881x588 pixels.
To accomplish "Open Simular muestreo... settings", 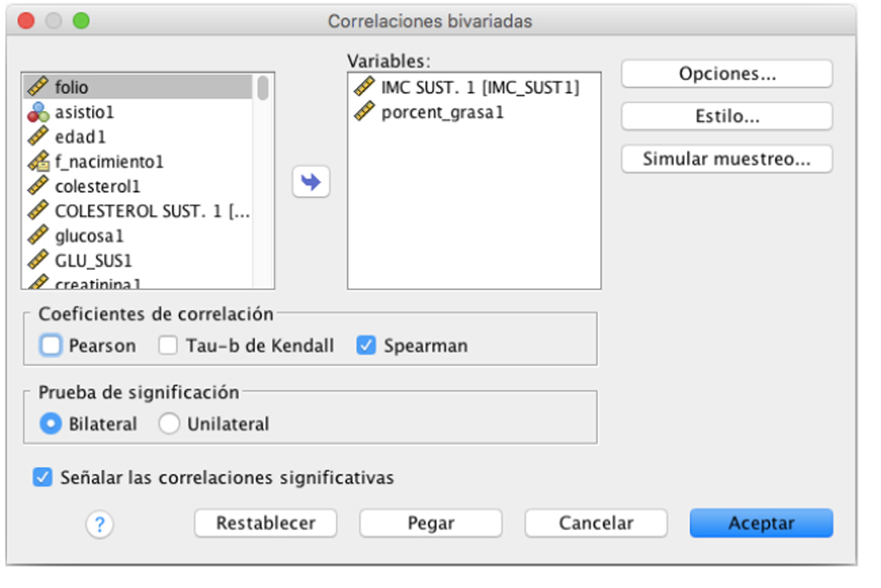I will [x=726, y=159].
